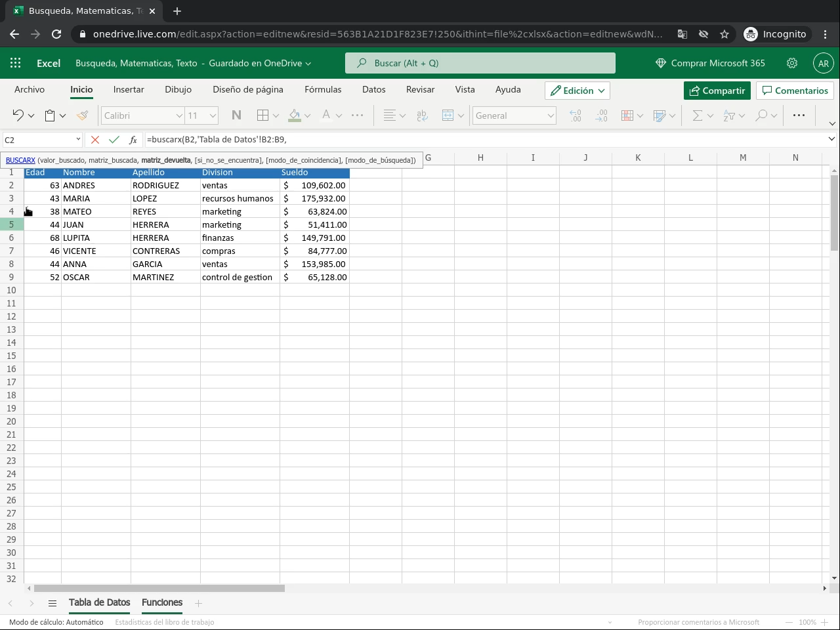Click the Compartir button
Image resolution: width=840 pixels, height=630 pixels.
pyautogui.click(x=717, y=91)
